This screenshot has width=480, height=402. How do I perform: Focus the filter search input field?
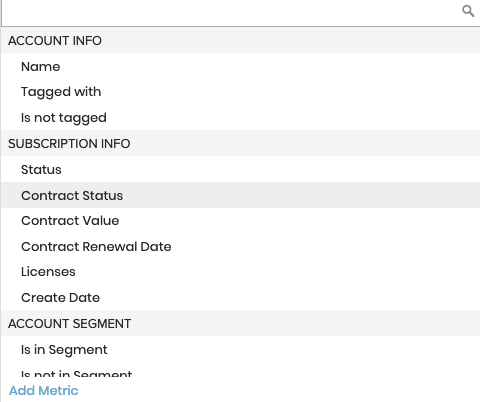pos(241,13)
